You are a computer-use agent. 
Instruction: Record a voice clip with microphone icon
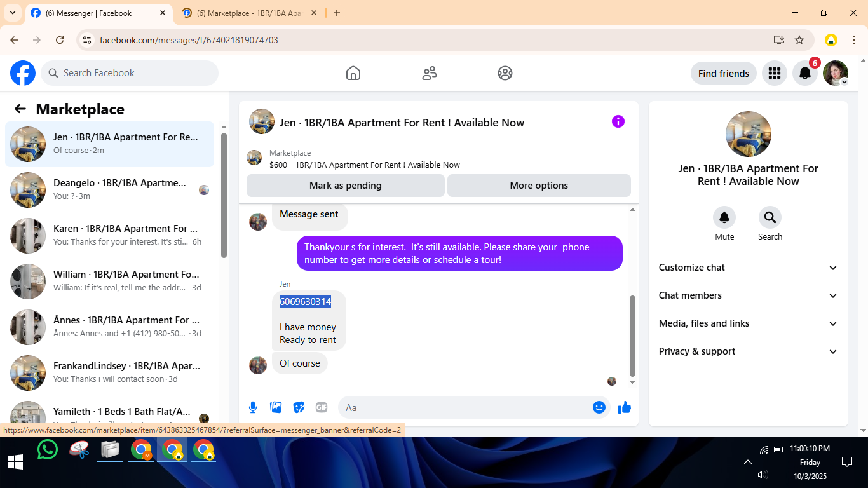253,407
